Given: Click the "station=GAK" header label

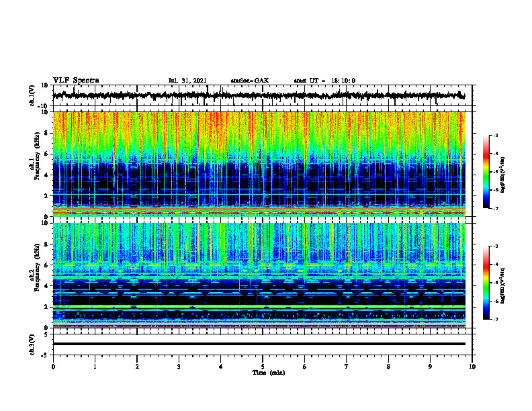Looking at the screenshot, I should pos(250,81).
